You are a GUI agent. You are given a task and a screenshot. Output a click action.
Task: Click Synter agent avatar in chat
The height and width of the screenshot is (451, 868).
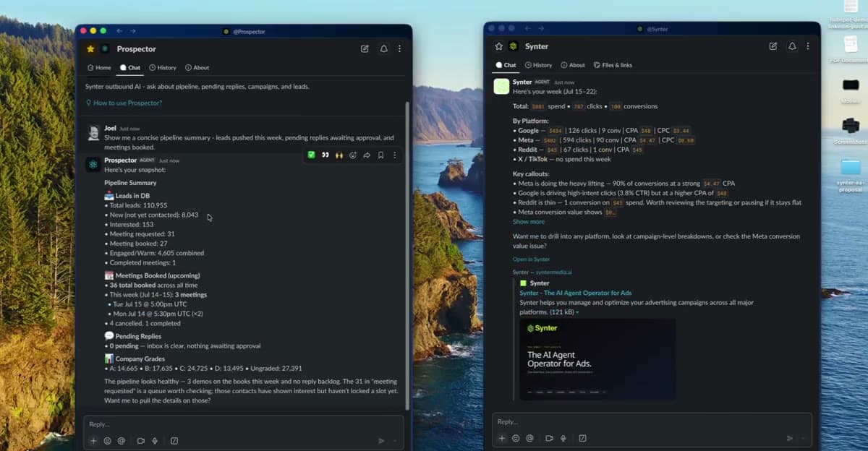(x=501, y=87)
